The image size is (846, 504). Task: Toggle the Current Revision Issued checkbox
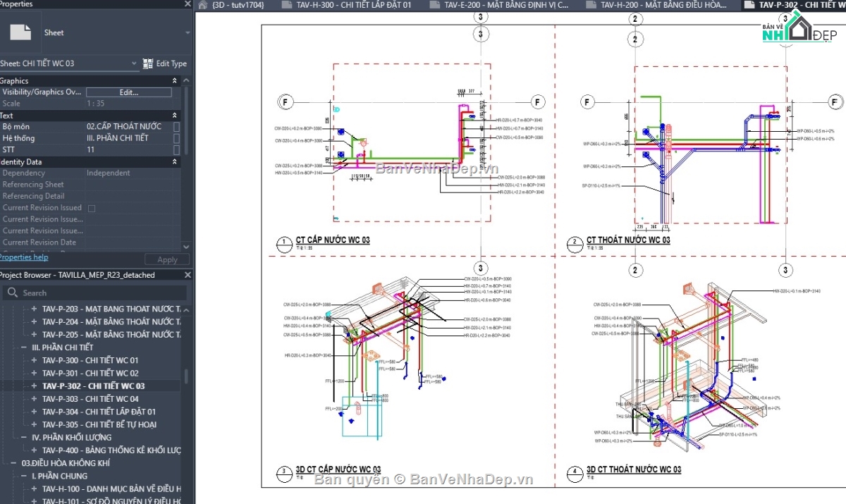click(x=91, y=208)
